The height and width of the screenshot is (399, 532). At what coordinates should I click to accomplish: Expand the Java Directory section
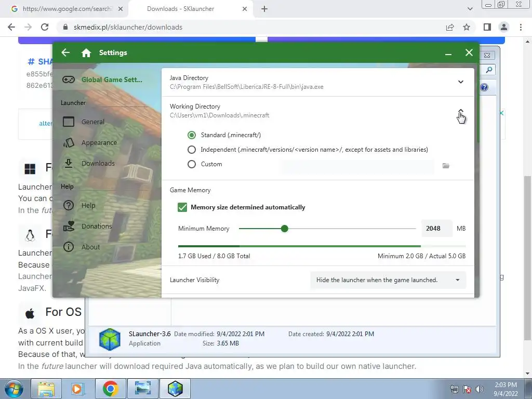pyautogui.click(x=460, y=82)
